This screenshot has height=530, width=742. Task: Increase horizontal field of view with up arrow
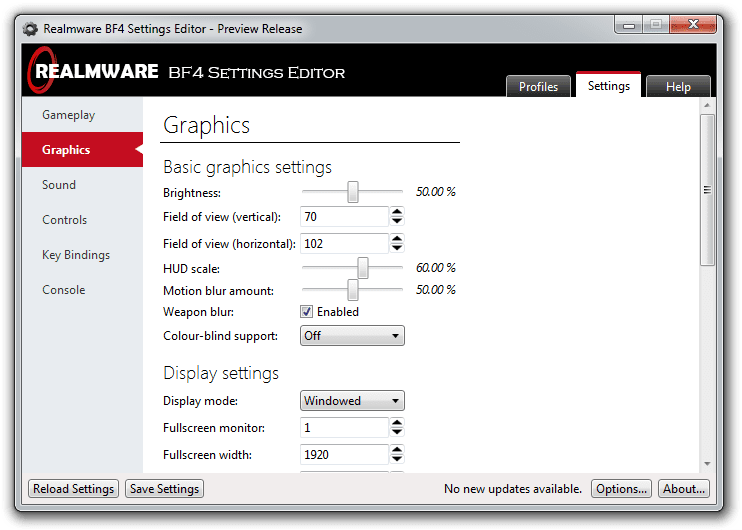(x=397, y=238)
